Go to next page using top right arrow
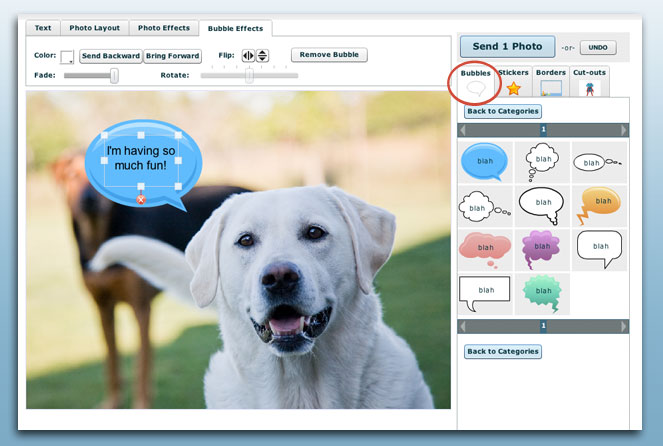 coord(624,130)
